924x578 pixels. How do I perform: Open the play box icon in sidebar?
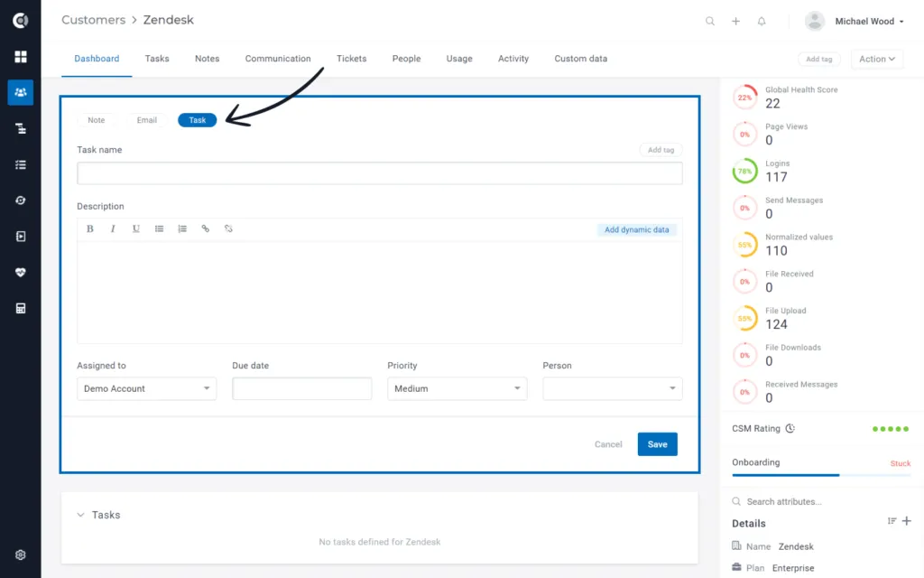21,237
